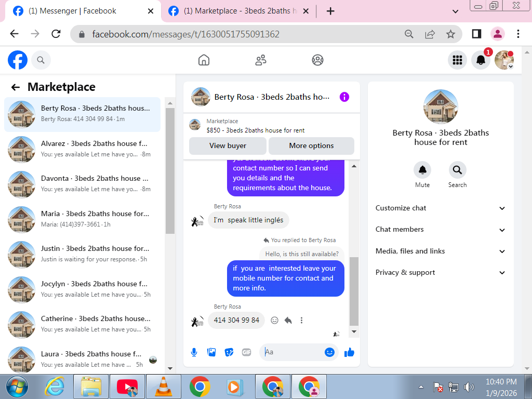
Task: Open the Groups icon in top navigation
Action: click(317, 60)
